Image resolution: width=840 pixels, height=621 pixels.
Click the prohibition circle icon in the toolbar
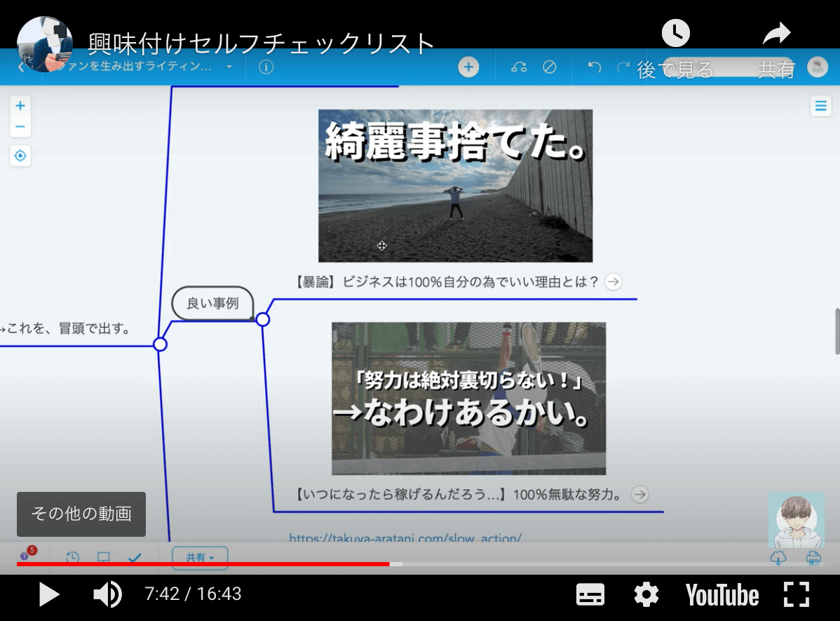[x=549, y=67]
